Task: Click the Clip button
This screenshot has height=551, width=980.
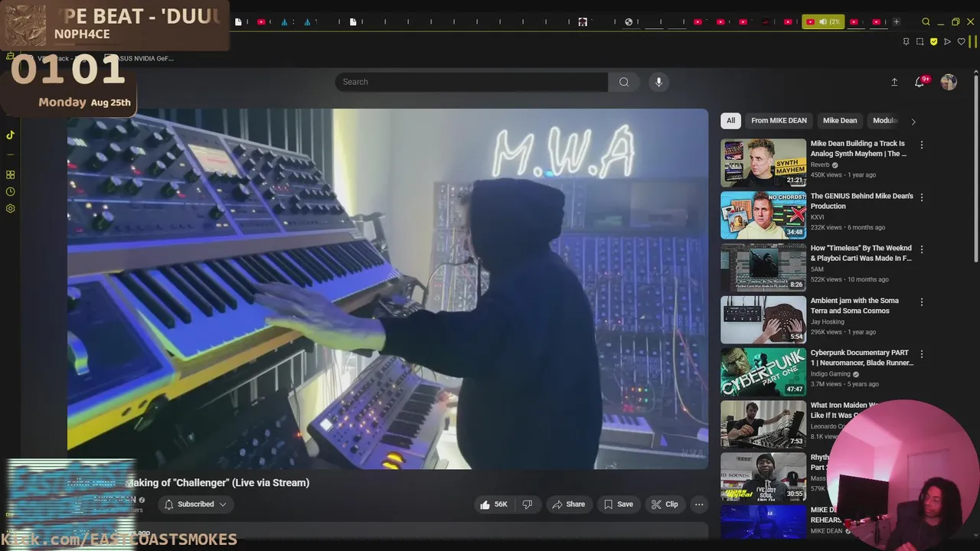Action: (x=665, y=504)
